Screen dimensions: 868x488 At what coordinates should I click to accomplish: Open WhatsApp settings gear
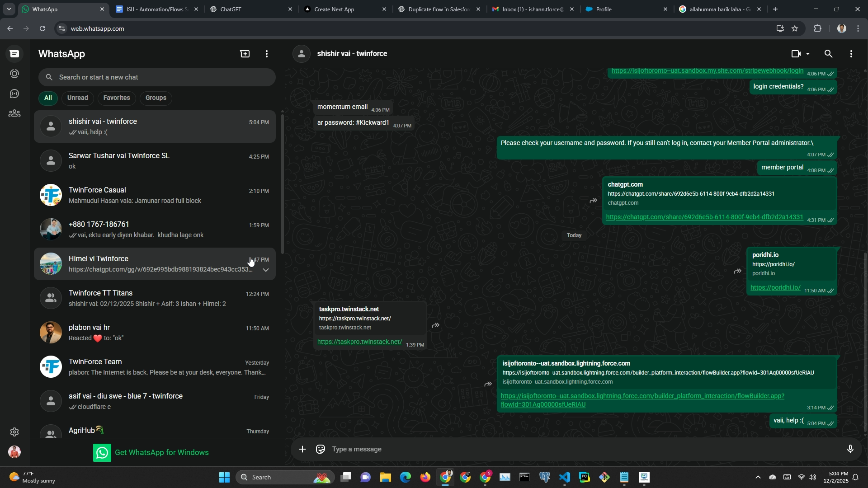(x=14, y=432)
